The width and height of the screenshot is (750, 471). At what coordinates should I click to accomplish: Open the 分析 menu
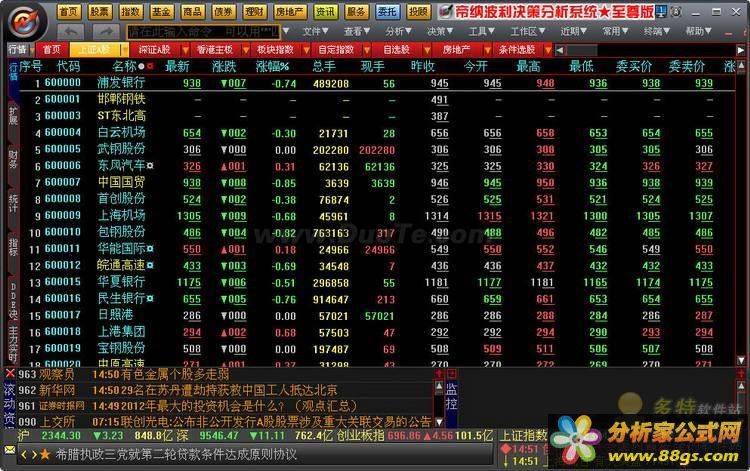tap(398, 32)
